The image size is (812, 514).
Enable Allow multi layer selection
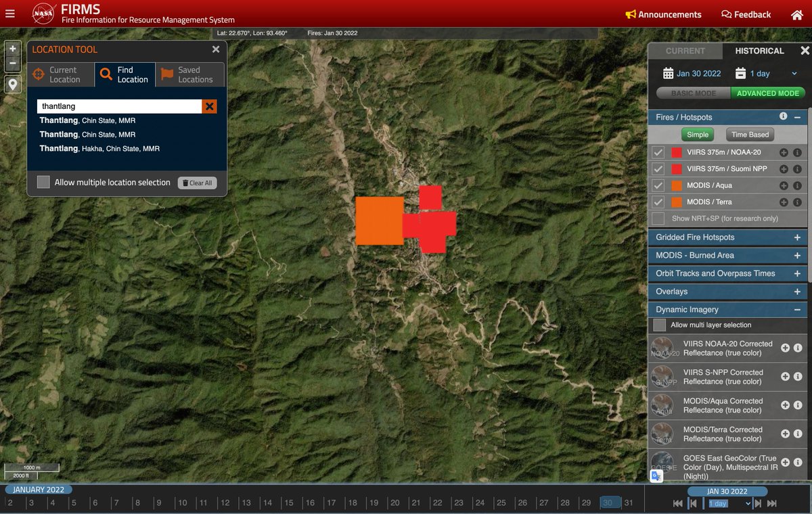tap(660, 325)
